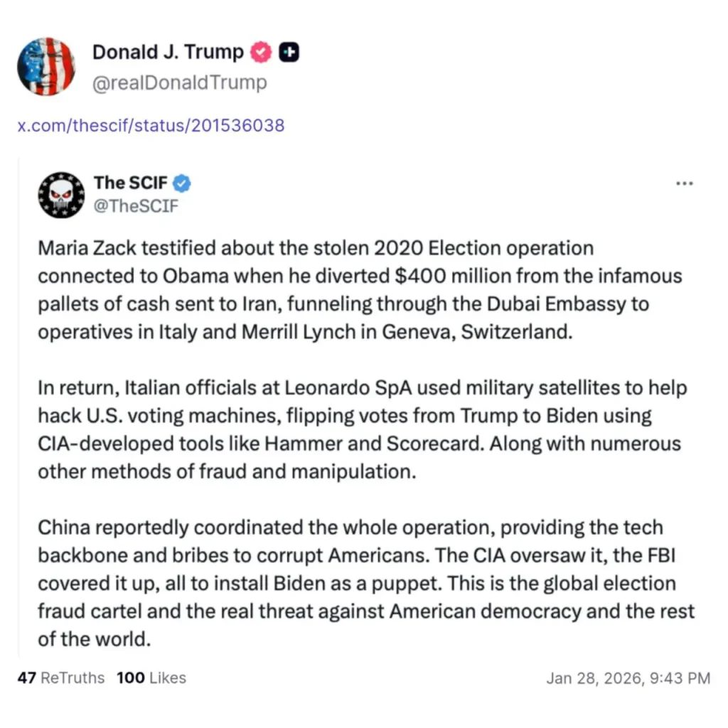This screenshot has height=728, width=728.
Task: Open The SCIF account name
Action: [x=131, y=183]
